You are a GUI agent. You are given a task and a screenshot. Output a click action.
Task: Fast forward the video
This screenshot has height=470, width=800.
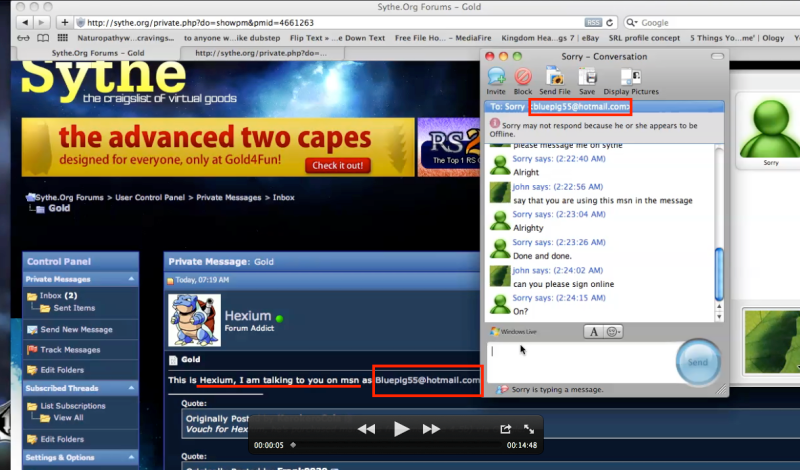(431, 429)
